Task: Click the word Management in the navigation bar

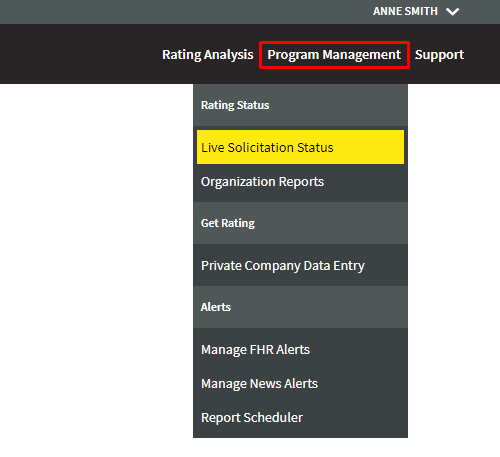Action: click(361, 55)
